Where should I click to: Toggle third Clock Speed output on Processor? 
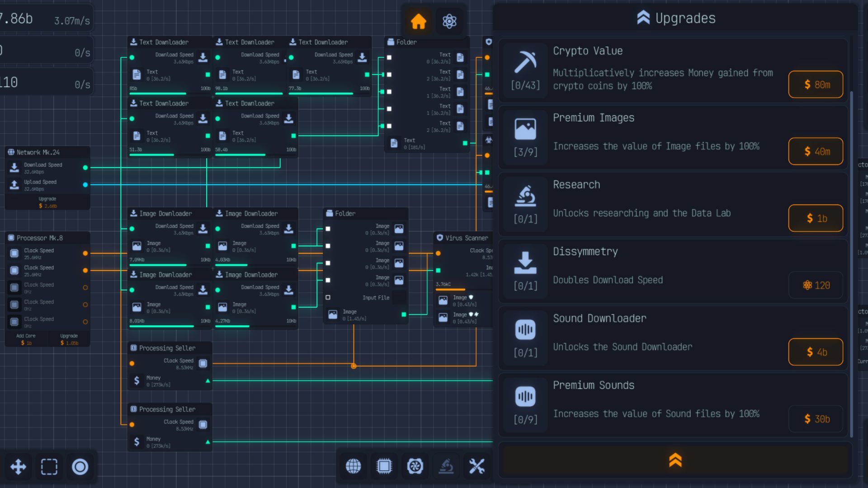pos(85,287)
